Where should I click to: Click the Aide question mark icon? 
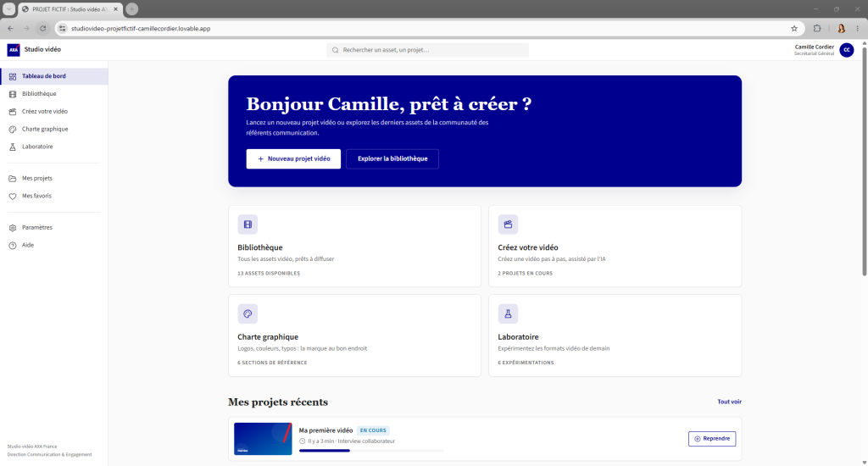[13, 246]
